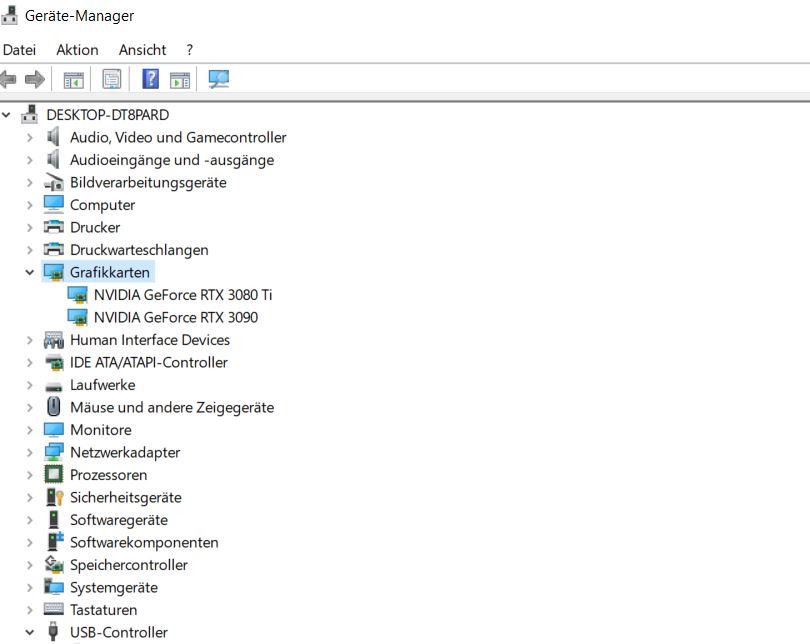
Task: Click the Human Interface Devices icon
Action: click(x=54, y=340)
